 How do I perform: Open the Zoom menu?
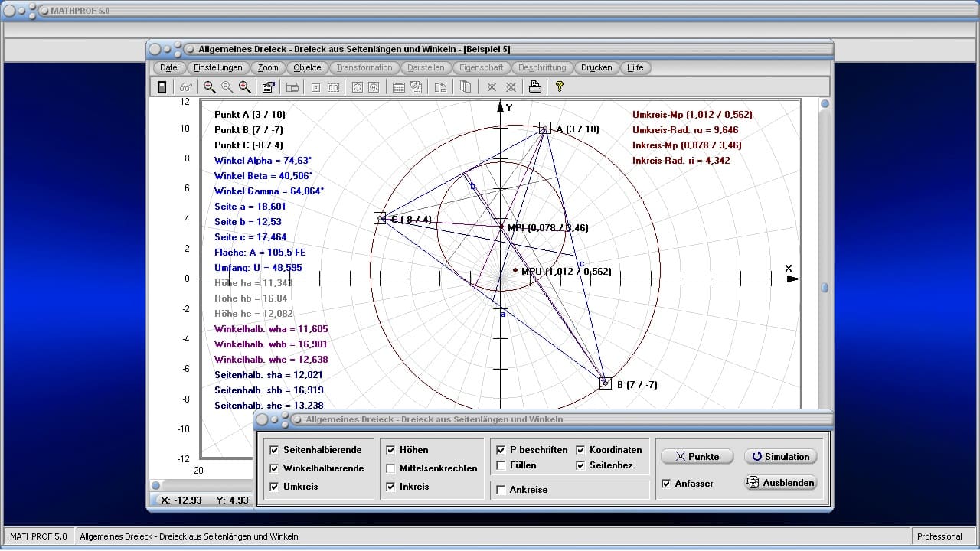268,67
